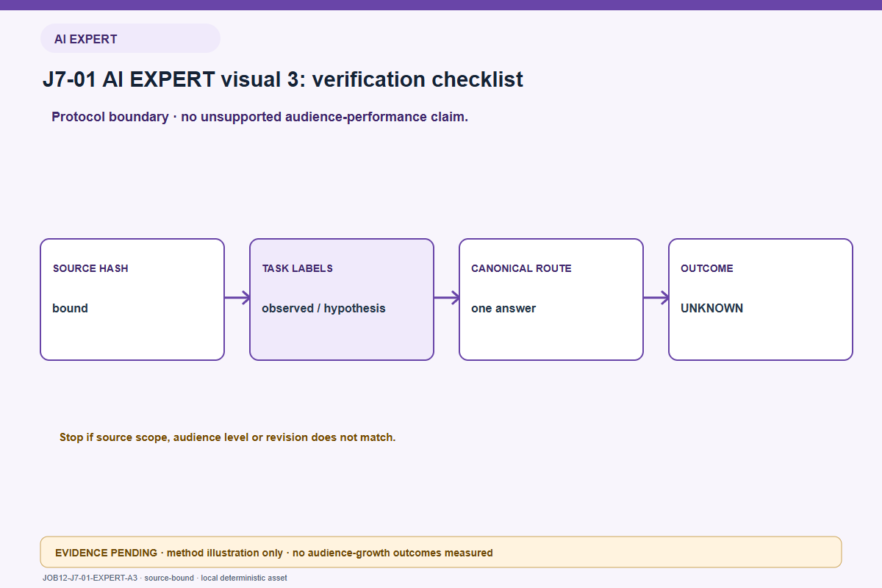Click the 'bound' value text

tap(71, 308)
